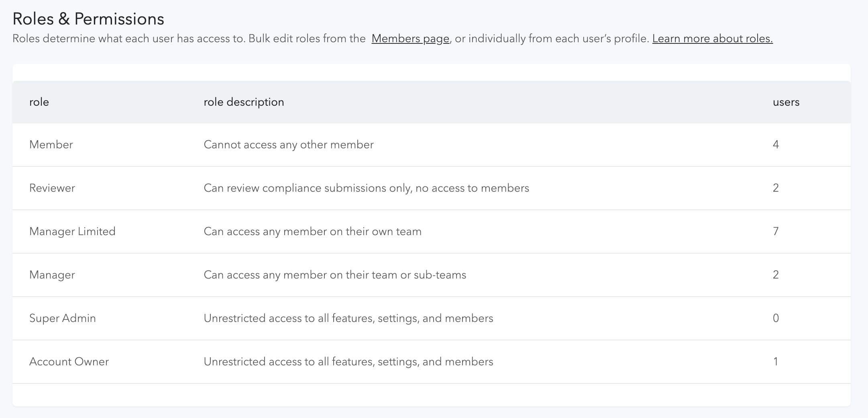This screenshot has width=868, height=418.
Task: Click the 'their own team' description text
Action: pyautogui.click(x=312, y=232)
